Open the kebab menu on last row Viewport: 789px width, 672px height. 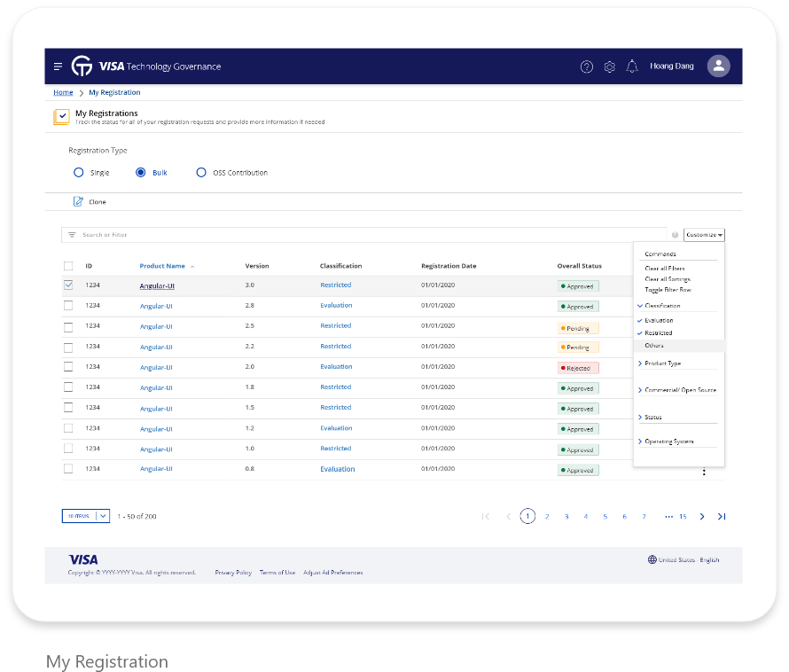704,472
